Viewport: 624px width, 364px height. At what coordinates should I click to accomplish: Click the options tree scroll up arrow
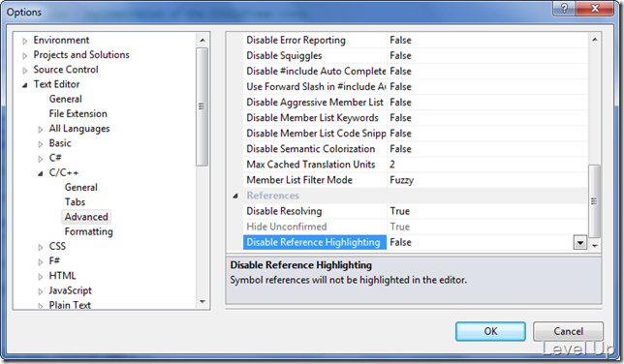[203, 41]
